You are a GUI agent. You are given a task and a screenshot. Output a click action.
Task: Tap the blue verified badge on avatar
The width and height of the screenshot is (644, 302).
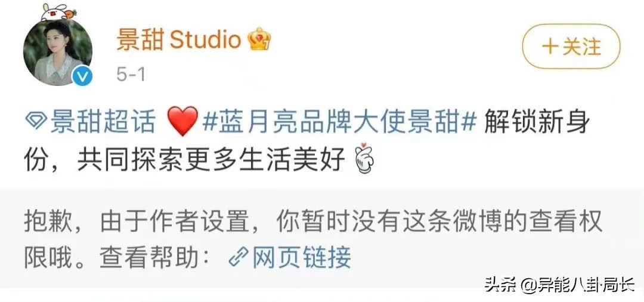[82, 76]
